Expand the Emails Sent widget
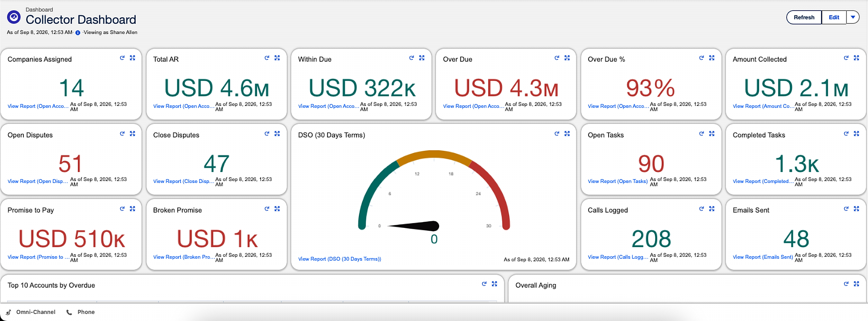 click(x=856, y=209)
